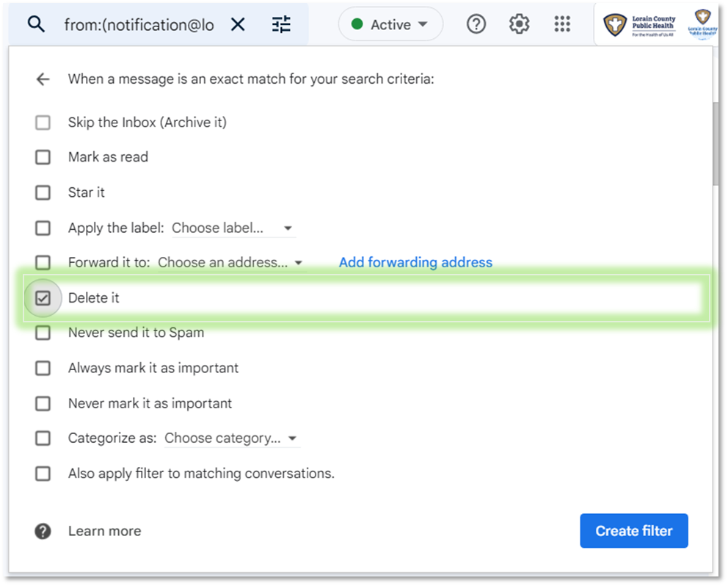Expand the Choose label dropdown

click(233, 228)
